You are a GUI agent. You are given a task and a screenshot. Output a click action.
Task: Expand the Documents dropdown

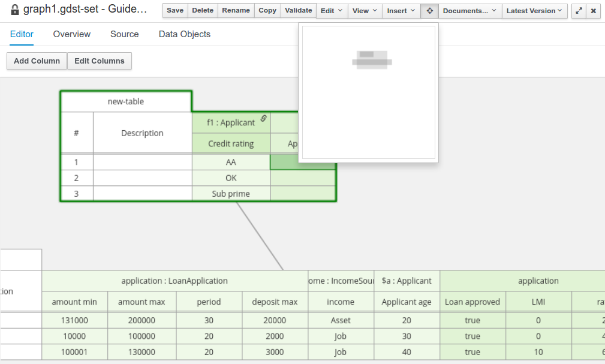pos(469,11)
